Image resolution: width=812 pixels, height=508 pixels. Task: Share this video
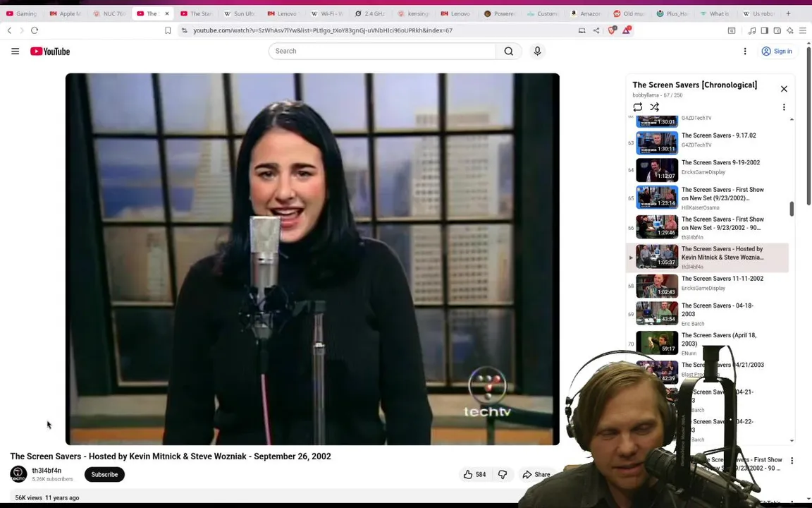point(536,474)
